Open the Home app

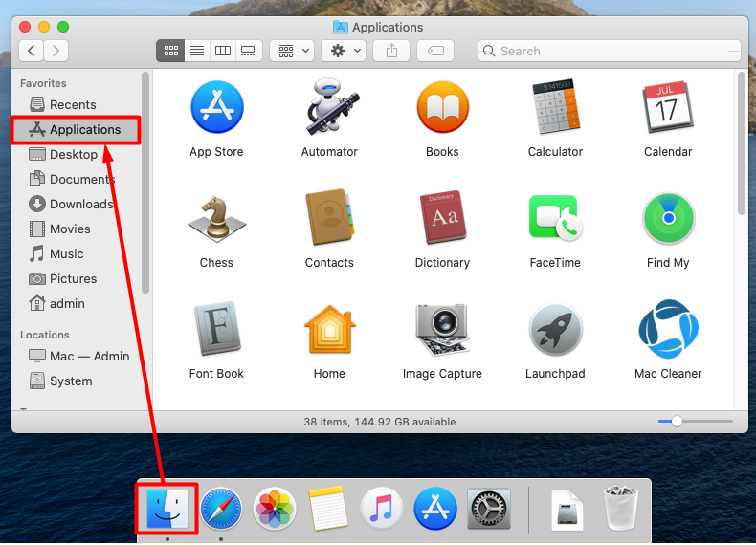pyautogui.click(x=330, y=329)
